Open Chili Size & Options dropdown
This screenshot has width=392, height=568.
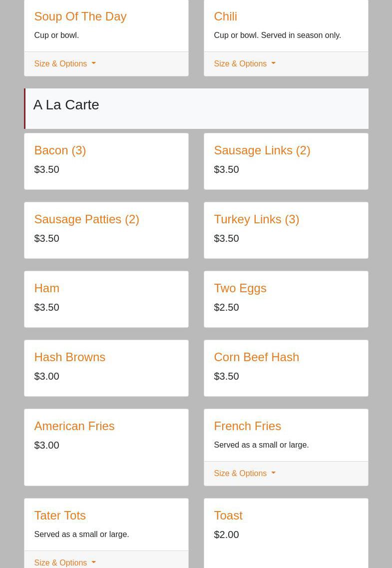pyautogui.click(x=244, y=64)
